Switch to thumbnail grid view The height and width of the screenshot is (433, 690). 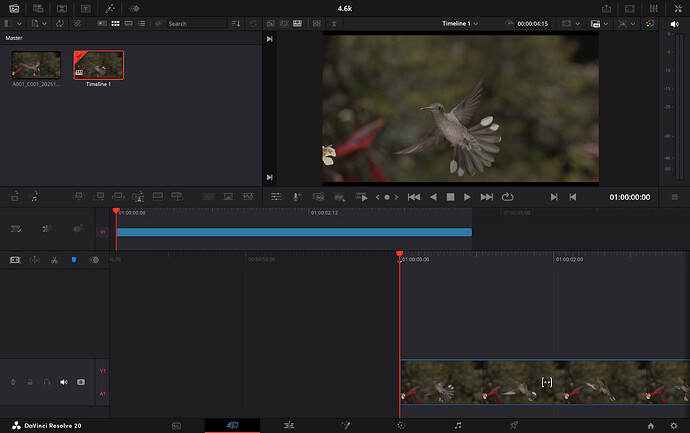(115, 23)
